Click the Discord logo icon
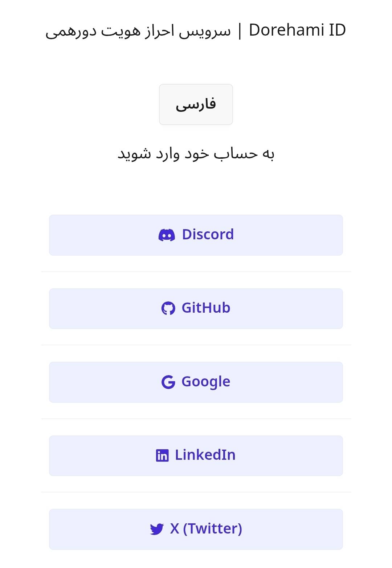The height and width of the screenshot is (568, 392). tap(167, 235)
